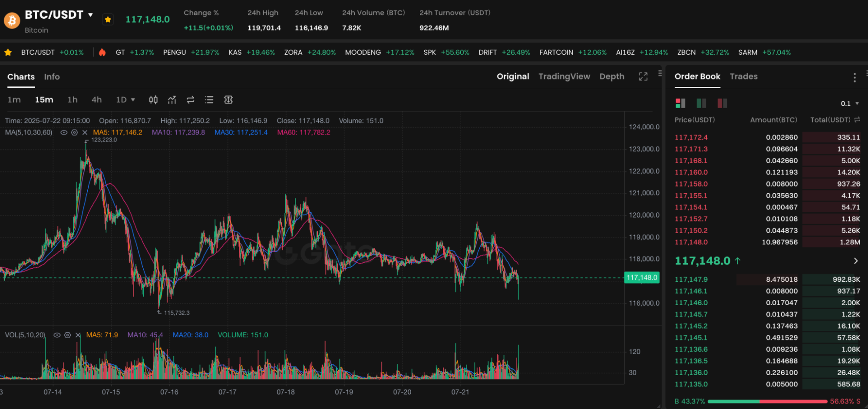This screenshot has height=409, width=868.
Task: Click buy/sell ratio bar at order book bottom
Action: pyautogui.click(x=767, y=402)
